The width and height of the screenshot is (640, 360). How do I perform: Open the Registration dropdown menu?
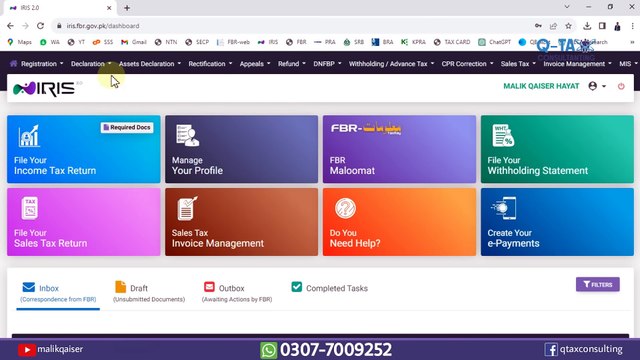click(x=42, y=64)
